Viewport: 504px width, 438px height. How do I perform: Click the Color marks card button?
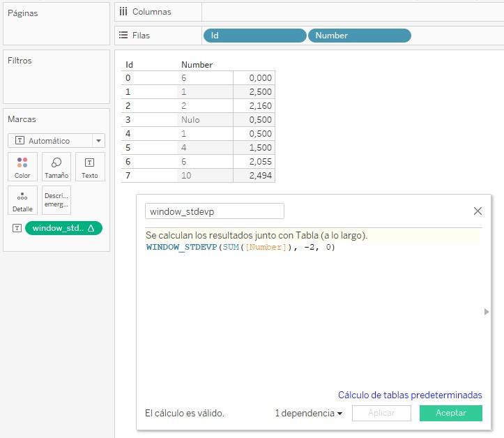(22, 167)
